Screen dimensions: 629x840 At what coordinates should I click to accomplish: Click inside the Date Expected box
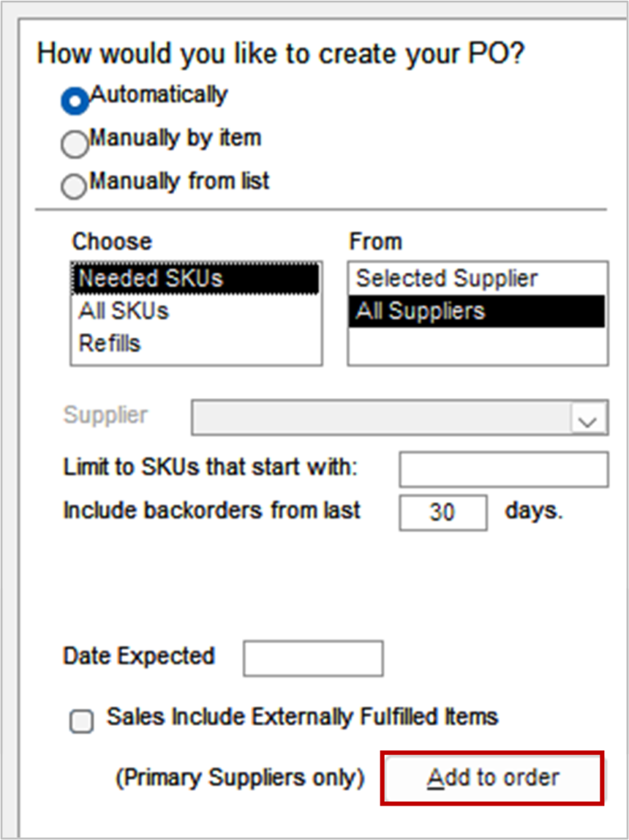pos(313,657)
